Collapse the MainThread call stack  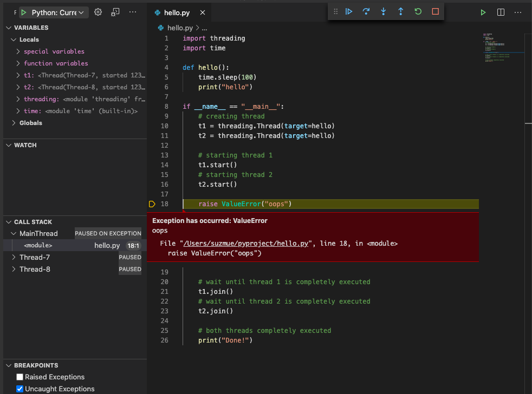14,234
